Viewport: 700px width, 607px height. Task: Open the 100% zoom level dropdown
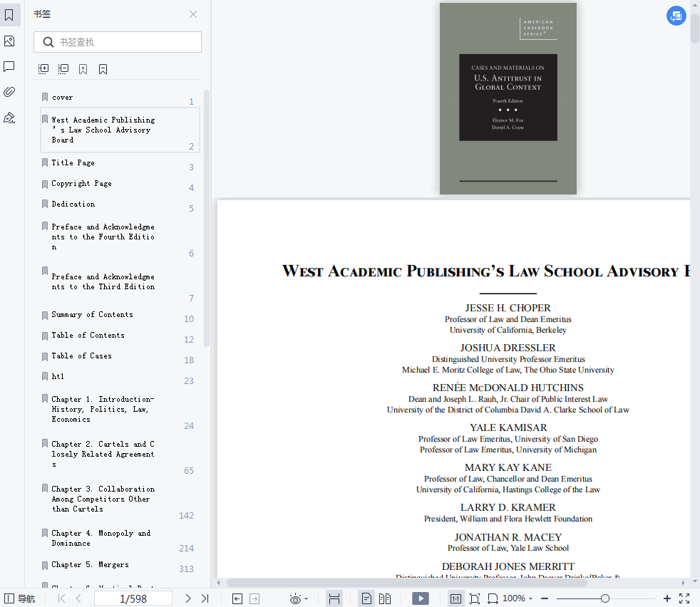coord(518,598)
